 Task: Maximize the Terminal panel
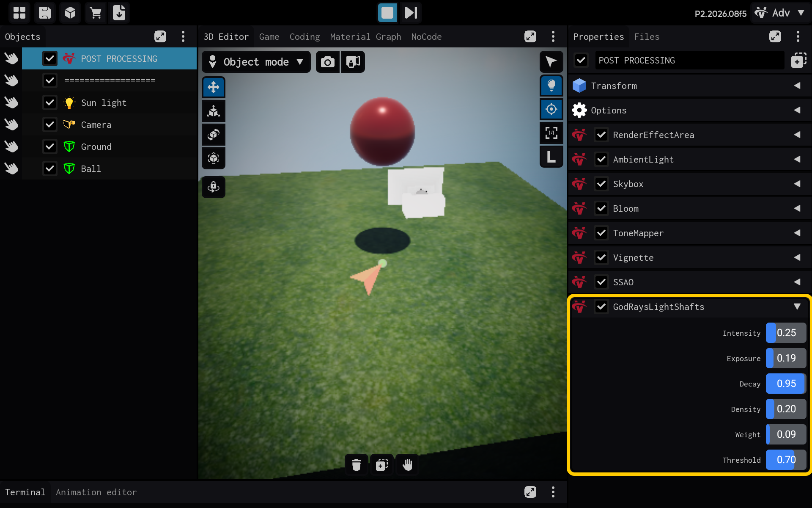(x=530, y=492)
